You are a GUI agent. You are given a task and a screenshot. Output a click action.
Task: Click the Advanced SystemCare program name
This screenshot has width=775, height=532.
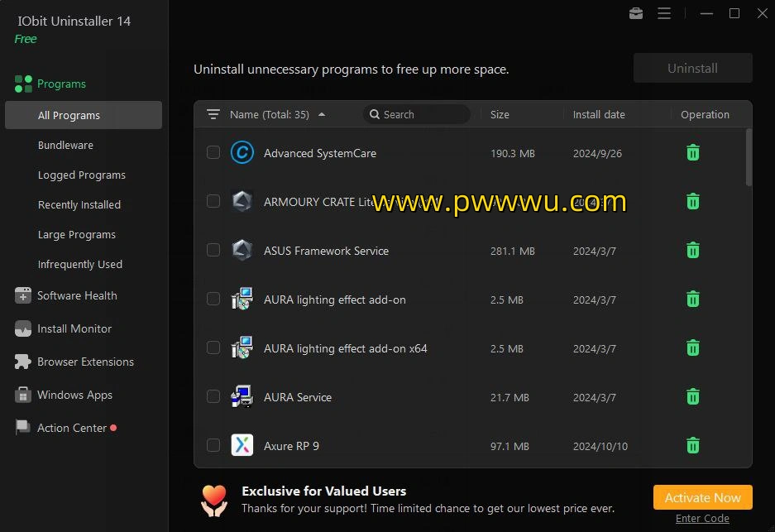point(320,153)
